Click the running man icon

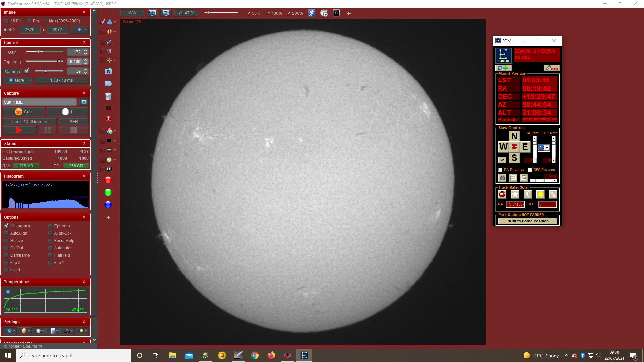312,13
